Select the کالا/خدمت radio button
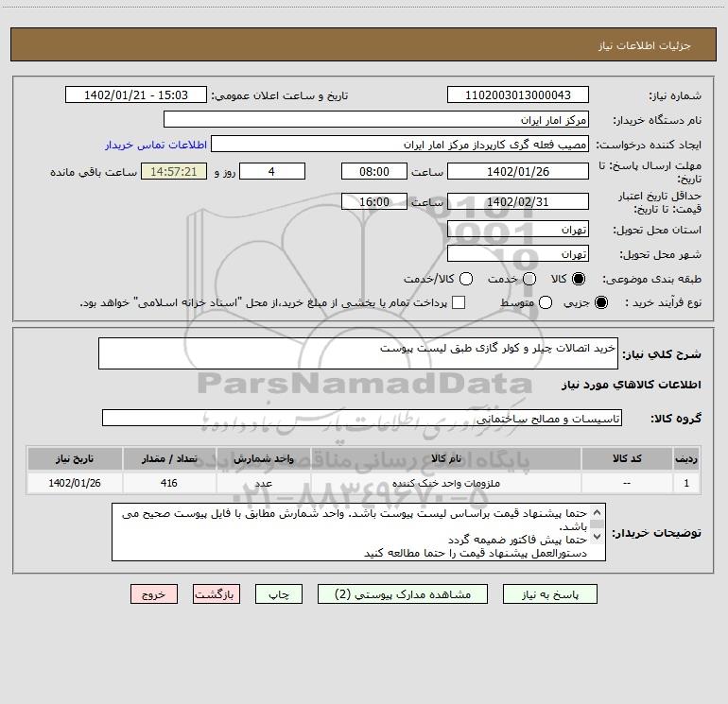Viewport: 728px width, 704px height. 466,279
